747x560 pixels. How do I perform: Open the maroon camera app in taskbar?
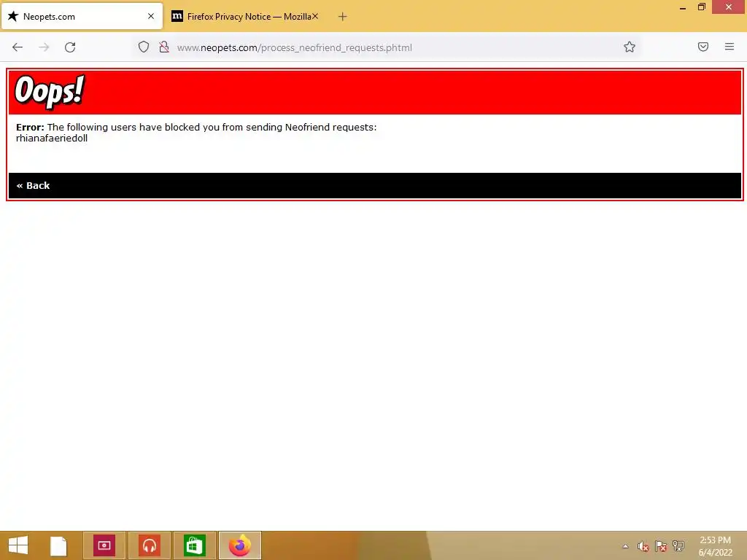click(x=104, y=545)
